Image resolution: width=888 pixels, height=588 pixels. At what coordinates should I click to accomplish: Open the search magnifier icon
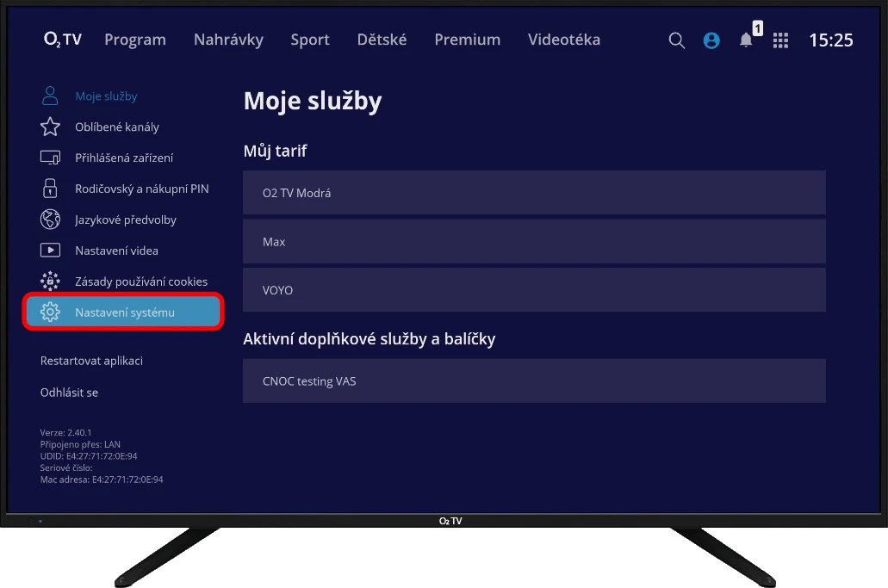677,40
